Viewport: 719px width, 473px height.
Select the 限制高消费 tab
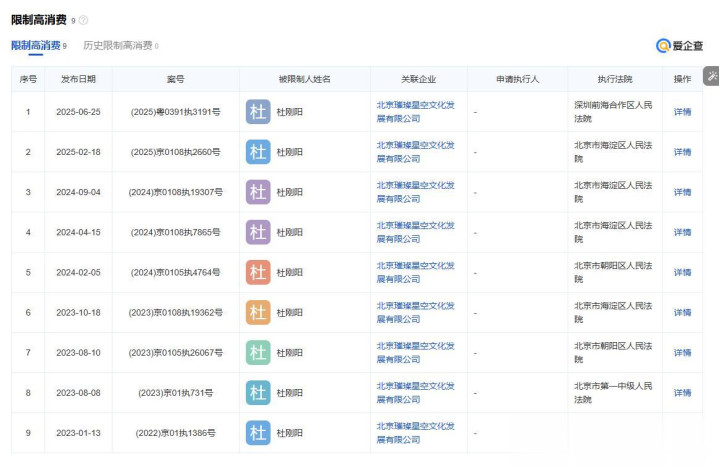(x=38, y=46)
